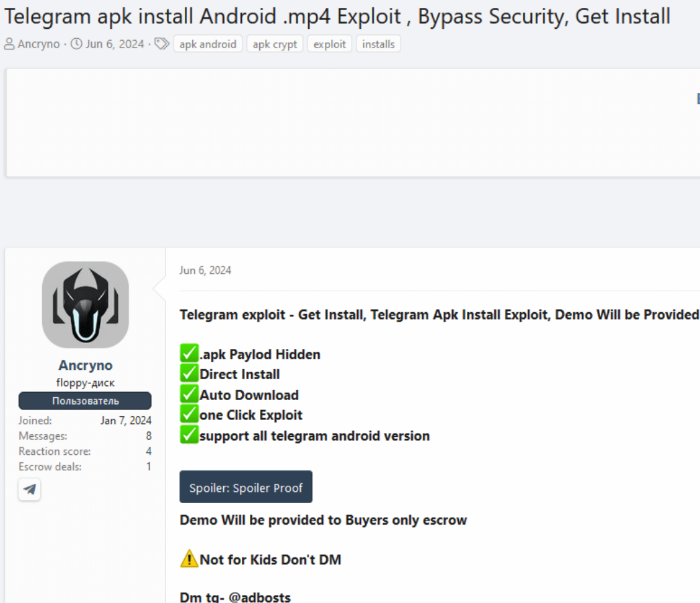This screenshot has width=700, height=603.
Task: Open the installs tag
Action: coord(378,44)
